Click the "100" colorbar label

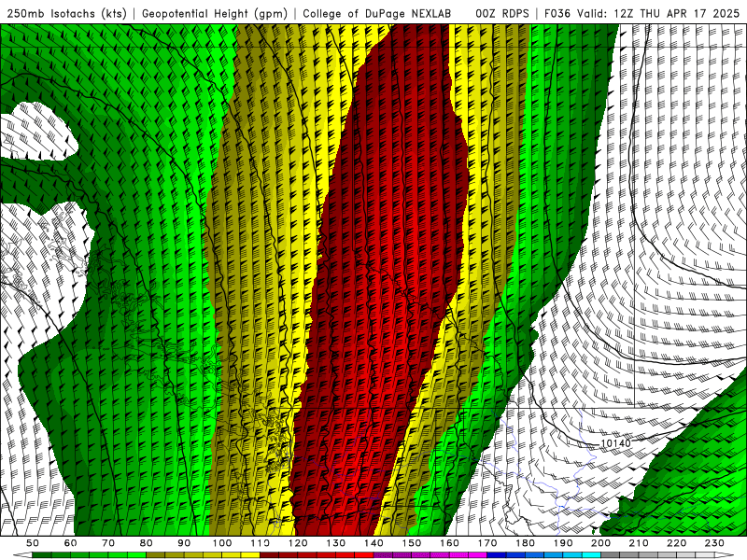tap(222, 543)
